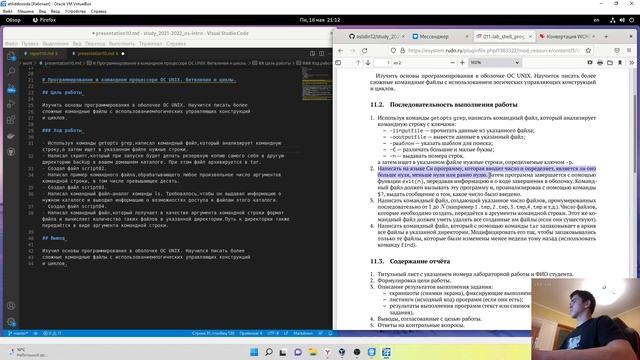The height and width of the screenshot is (360, 640).
Task: Open a new Firefox tab
Action: pos(606,36)
